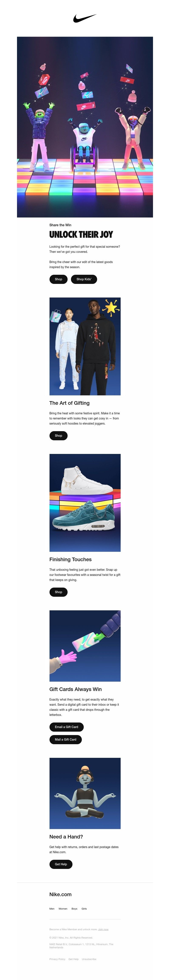Click Shop under Finishing Touches

coord(58,592)
